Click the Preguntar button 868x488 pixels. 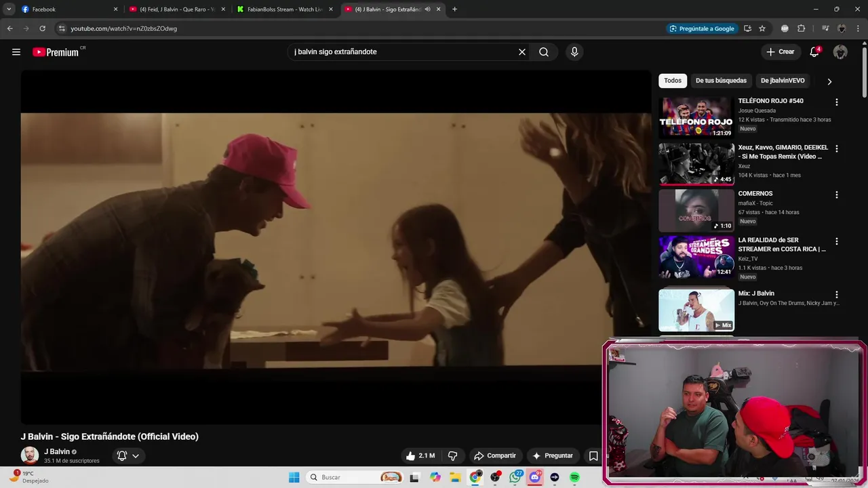coord(553,456)
